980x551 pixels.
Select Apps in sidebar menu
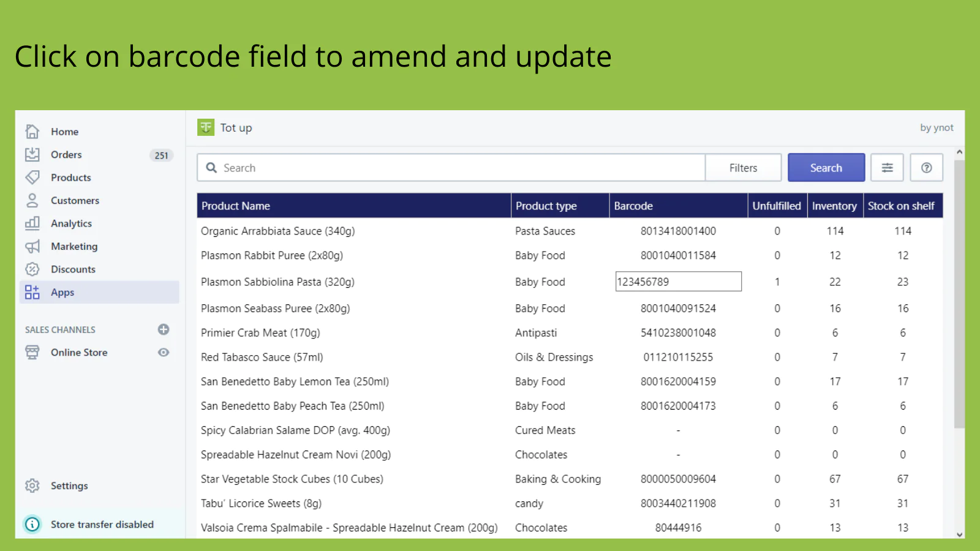click(100, 292)
